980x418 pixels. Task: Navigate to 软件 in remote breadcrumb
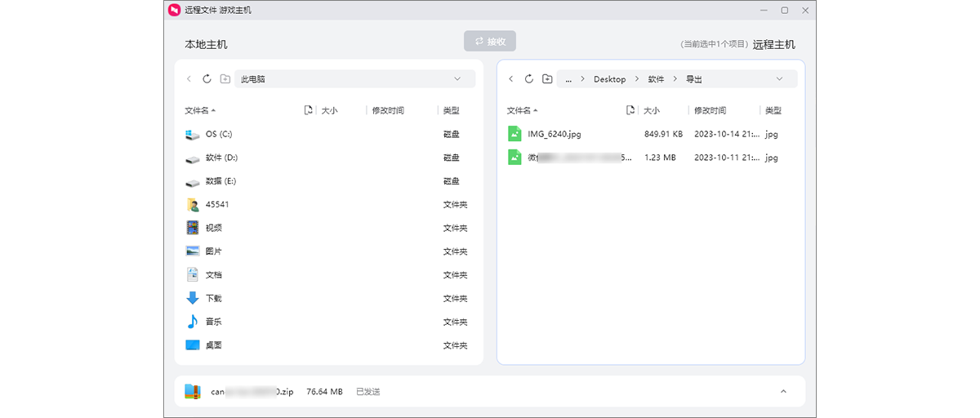(x=656, y=79)
